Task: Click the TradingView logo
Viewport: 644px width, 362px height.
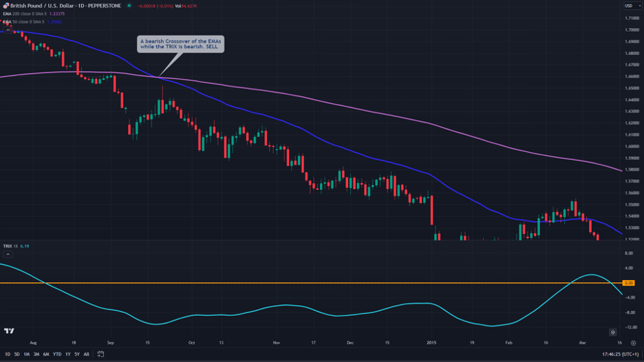Action: point(9,331)
